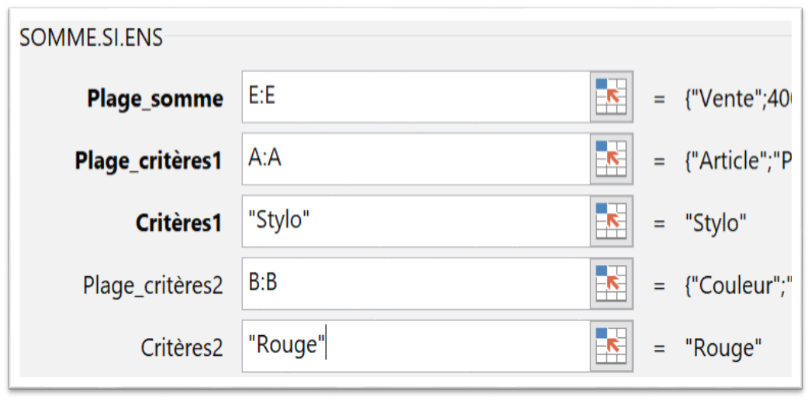The image size is (811, 402).
Task: Select the Plage_critères2 input showing B:B
Action: coord(416,283)
